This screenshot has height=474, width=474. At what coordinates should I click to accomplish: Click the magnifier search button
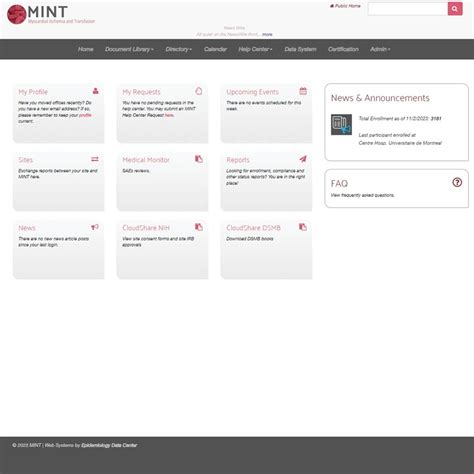(x=455, y=9)
